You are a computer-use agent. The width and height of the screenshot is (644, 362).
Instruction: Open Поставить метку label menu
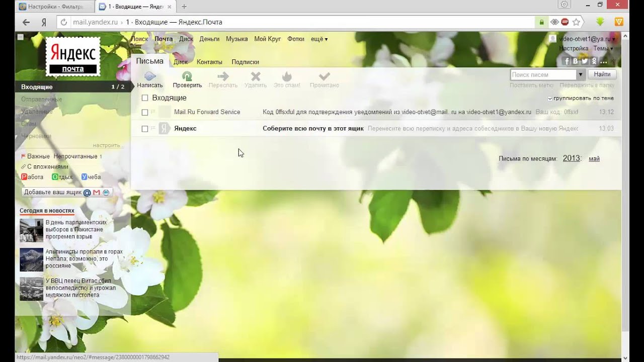[x=532, y=85]
